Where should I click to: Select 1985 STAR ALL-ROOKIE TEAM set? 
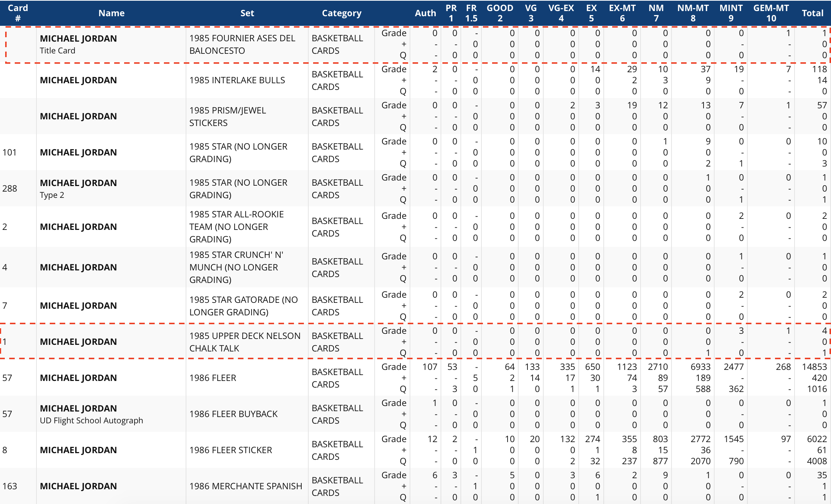pyautogui.click(x=236, y=227)
